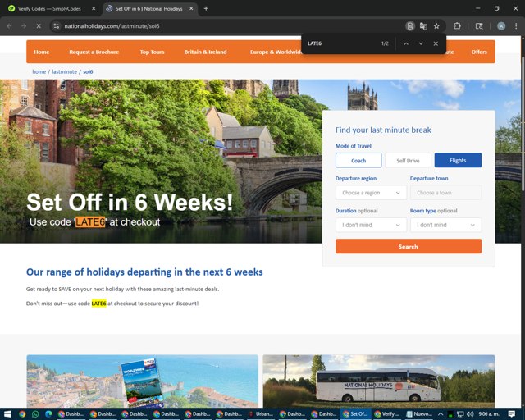Go back to previous page
525x420 pixels.
[x=9, y=25]
